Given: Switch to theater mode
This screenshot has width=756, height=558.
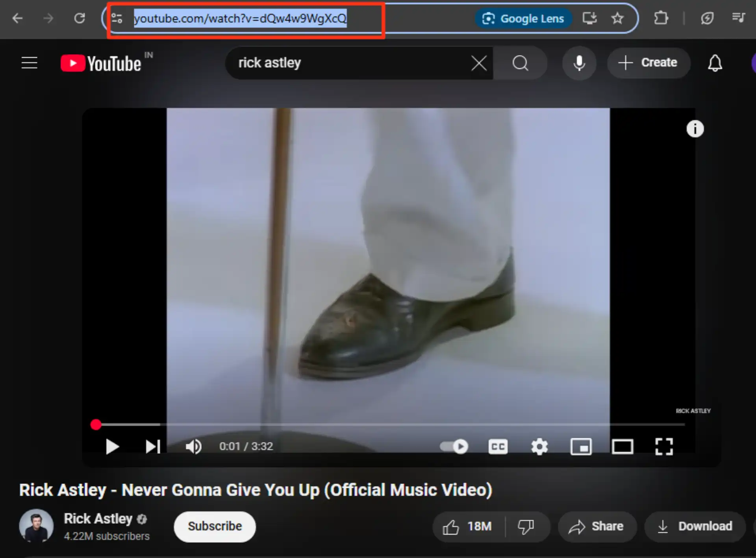Looking at the screenshot, I should click(623, 447).
